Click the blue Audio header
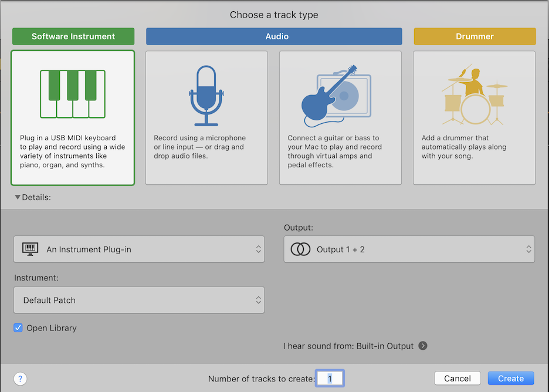 click(x=274, y=36)
